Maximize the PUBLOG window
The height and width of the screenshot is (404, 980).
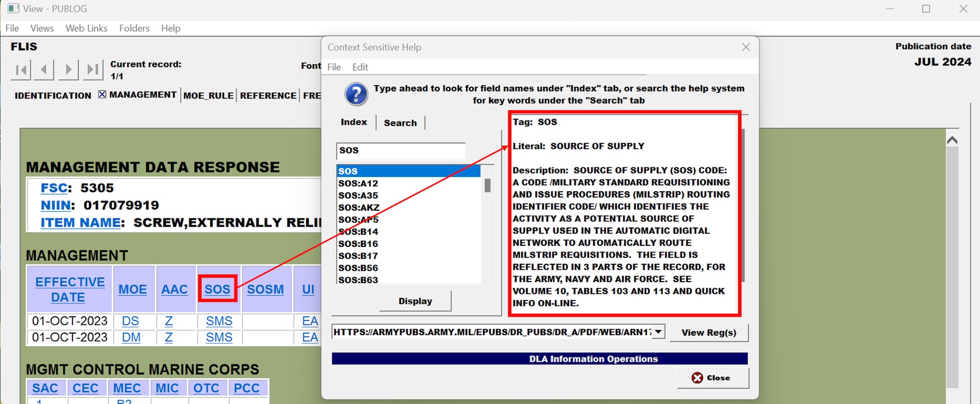(926, 9)
